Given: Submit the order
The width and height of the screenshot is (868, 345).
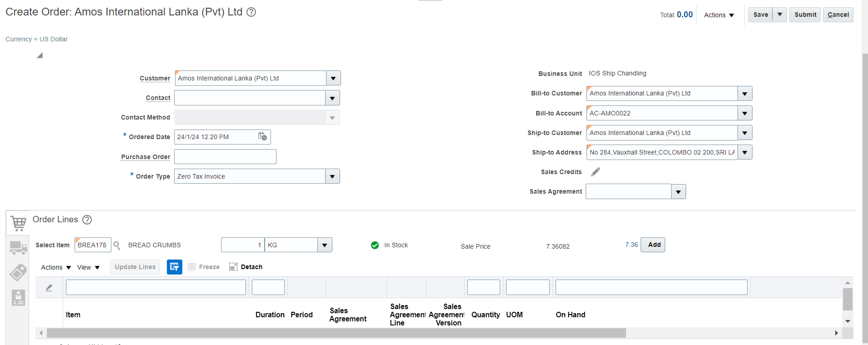Looking at the screenshot, I should [x=805, y=15].
